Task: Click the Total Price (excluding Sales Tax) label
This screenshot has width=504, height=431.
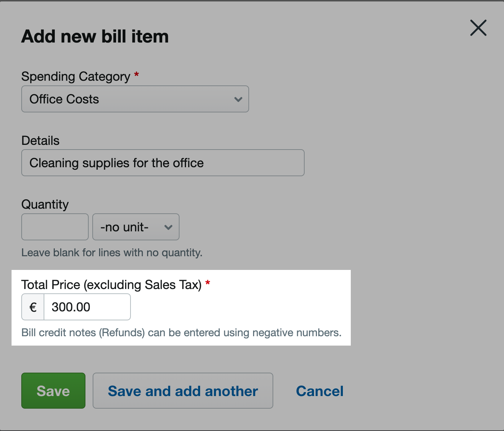Action: point(111,285)
